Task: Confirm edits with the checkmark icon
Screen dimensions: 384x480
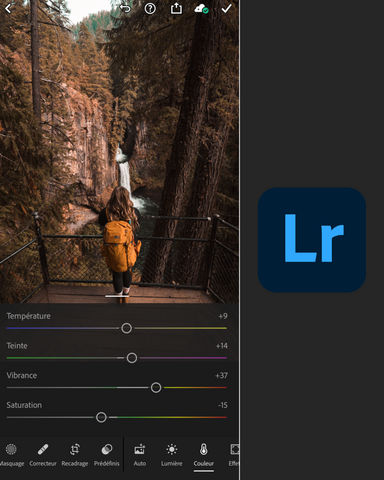Action: 227,8
